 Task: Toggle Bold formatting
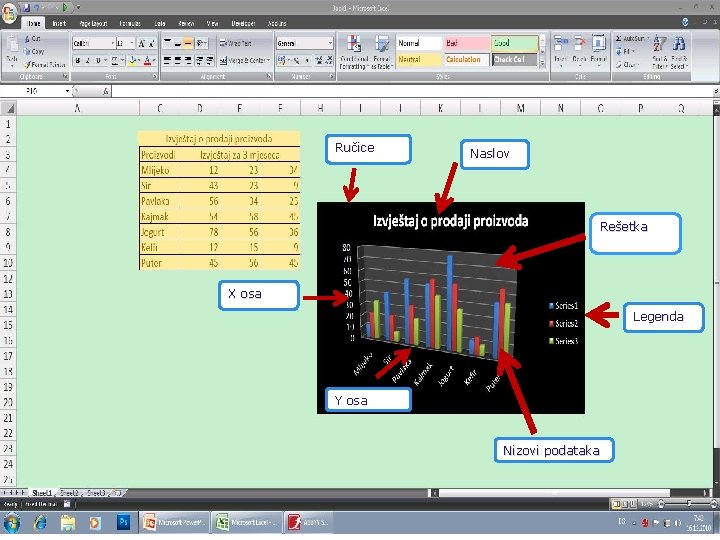click(x=78, y=61)
